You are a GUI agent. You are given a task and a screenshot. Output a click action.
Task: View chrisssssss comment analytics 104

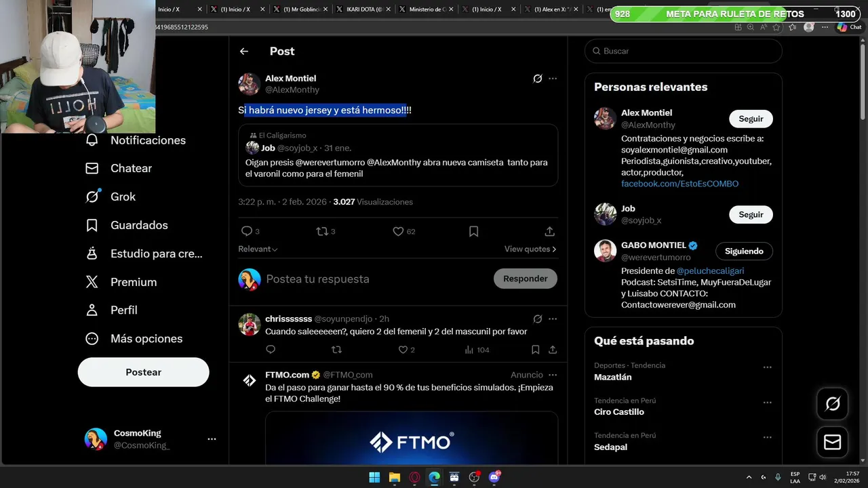(x=477, y=350)
